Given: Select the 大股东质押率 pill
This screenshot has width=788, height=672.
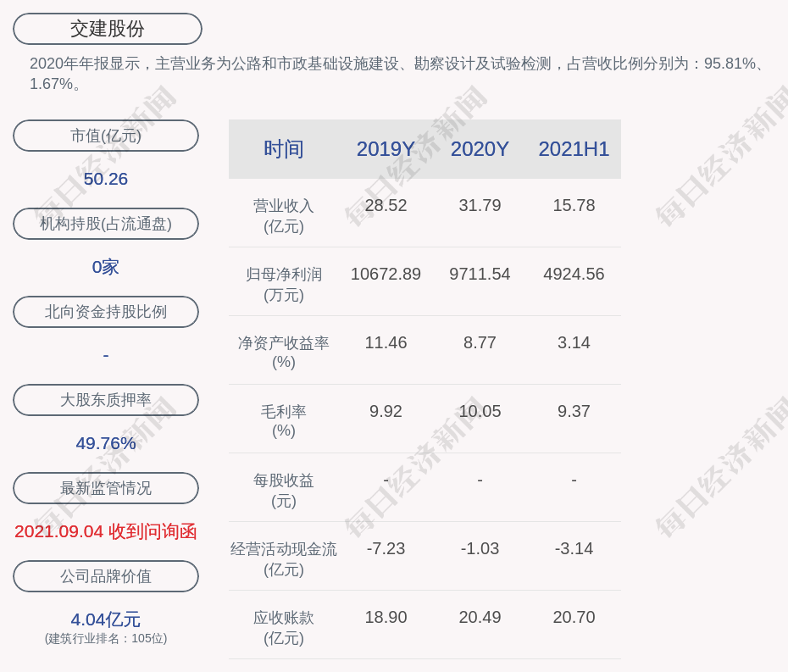Looking at the screenshot, I should (x=106, y=400).
